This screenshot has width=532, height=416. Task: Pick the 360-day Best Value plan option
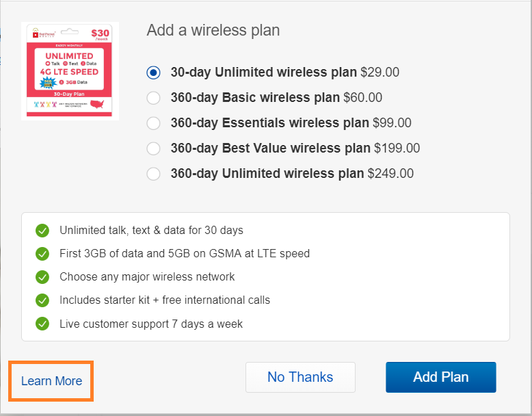[153, 148]
